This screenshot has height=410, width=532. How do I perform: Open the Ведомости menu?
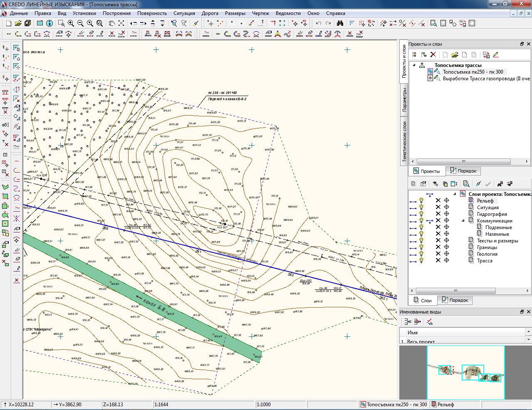[288, 13]
